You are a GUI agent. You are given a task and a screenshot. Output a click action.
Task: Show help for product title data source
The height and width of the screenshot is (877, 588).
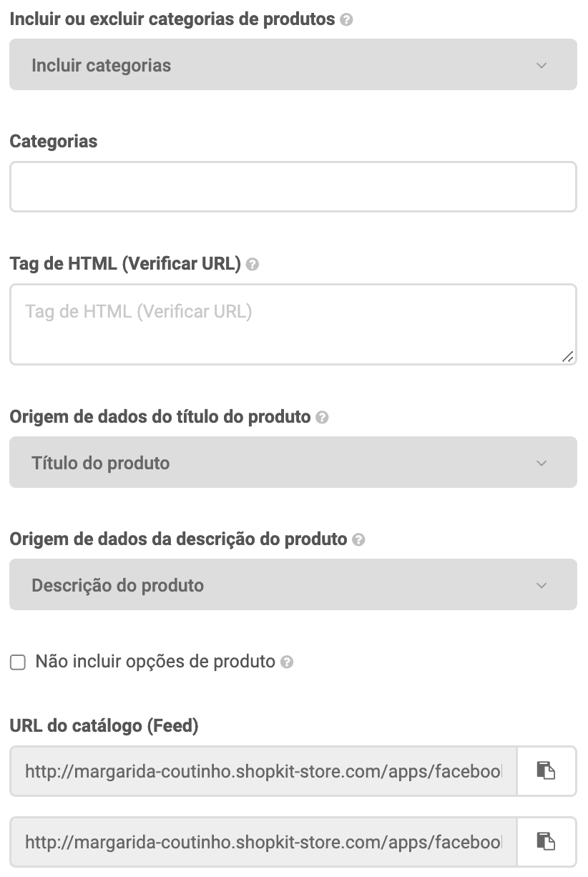(322, 418)
